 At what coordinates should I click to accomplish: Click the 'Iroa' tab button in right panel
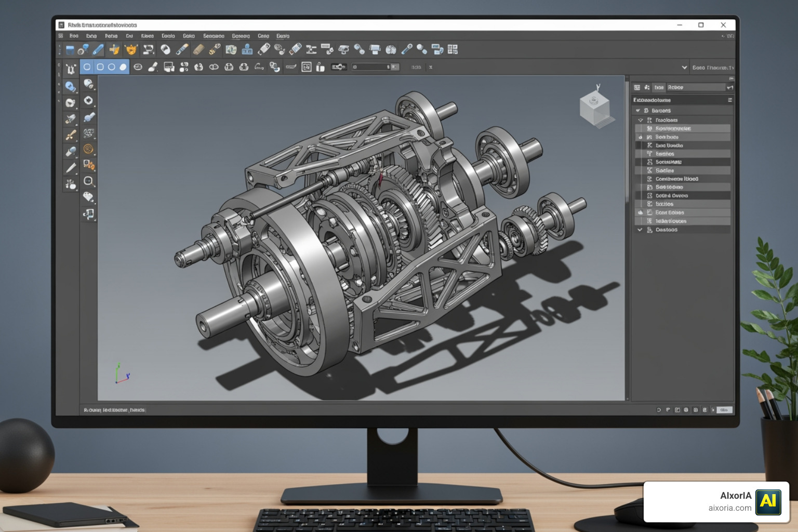(x=659, y=87)
